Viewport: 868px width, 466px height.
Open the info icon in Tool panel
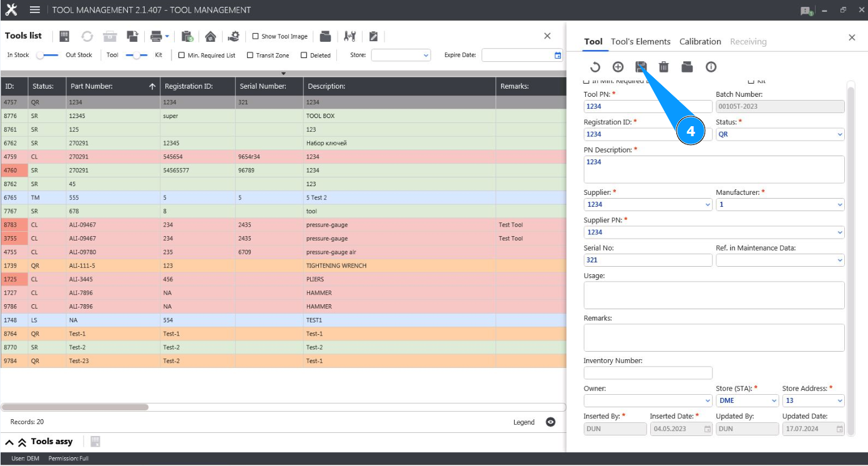(710, 67)
